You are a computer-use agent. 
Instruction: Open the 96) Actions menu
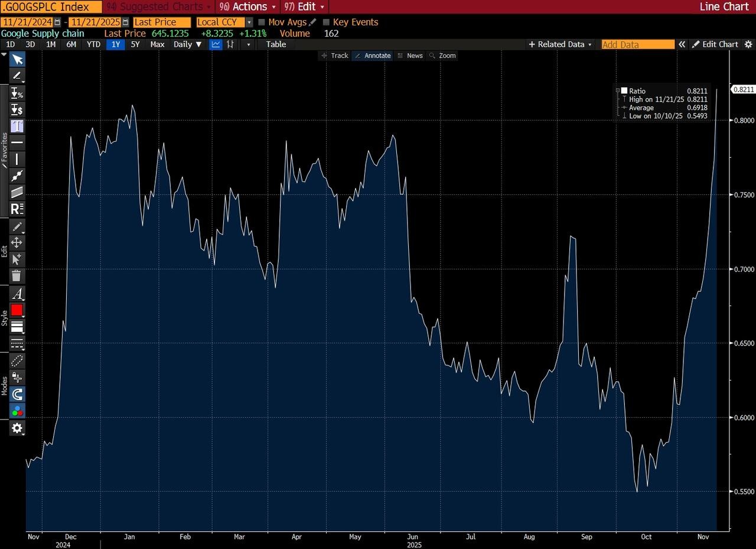(247, 7)
